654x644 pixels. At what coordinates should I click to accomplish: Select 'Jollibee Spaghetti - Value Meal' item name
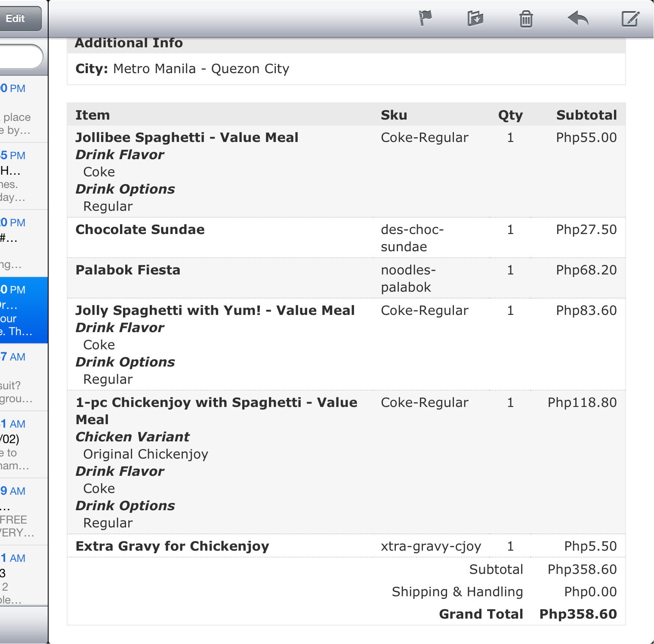[187, 137]
